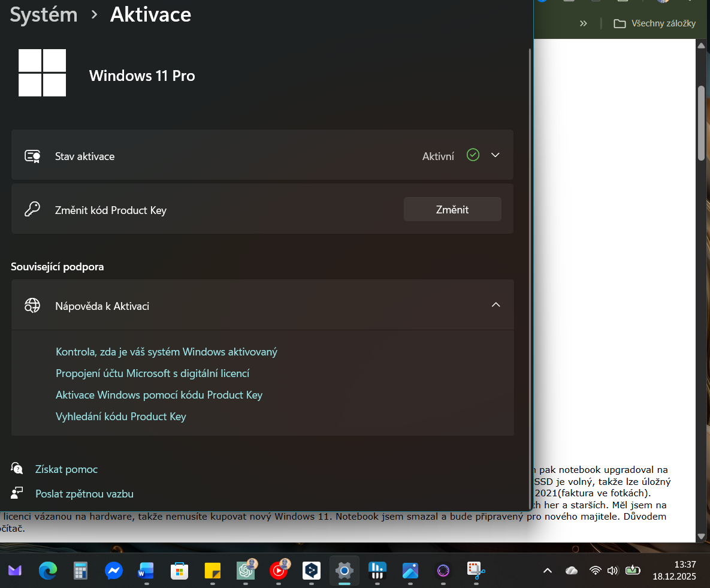Click the Změnit product key button
The width and height of the screenshot is (710, 588).
452,210
